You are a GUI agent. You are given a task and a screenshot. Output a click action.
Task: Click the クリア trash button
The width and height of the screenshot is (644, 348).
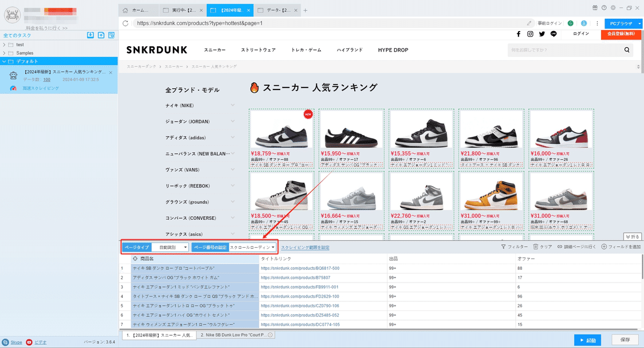(x=543, y=247)
